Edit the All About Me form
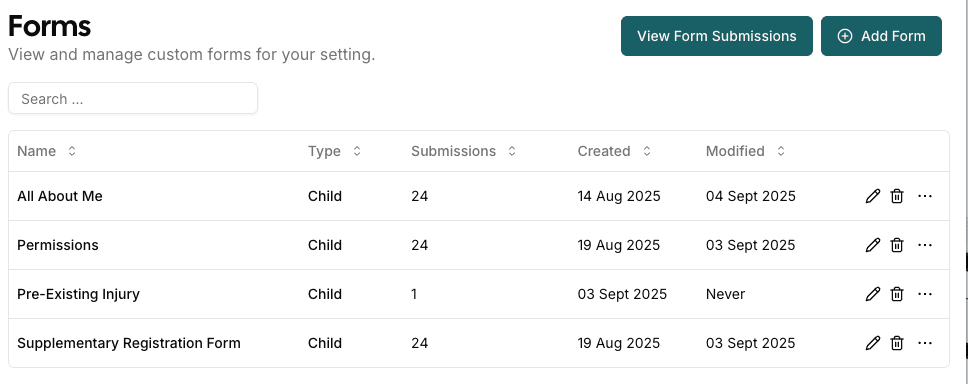The height and width of the screenshot is (384, 968). pyautogui.click(x=872, y=196)
